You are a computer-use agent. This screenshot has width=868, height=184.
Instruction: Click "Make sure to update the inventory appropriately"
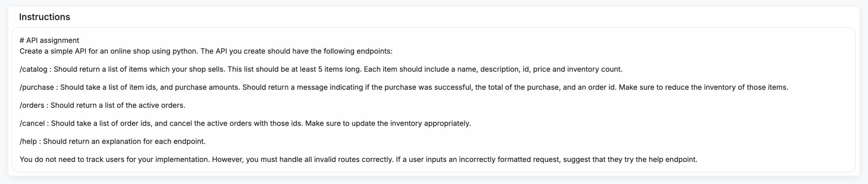coord(388,123)
